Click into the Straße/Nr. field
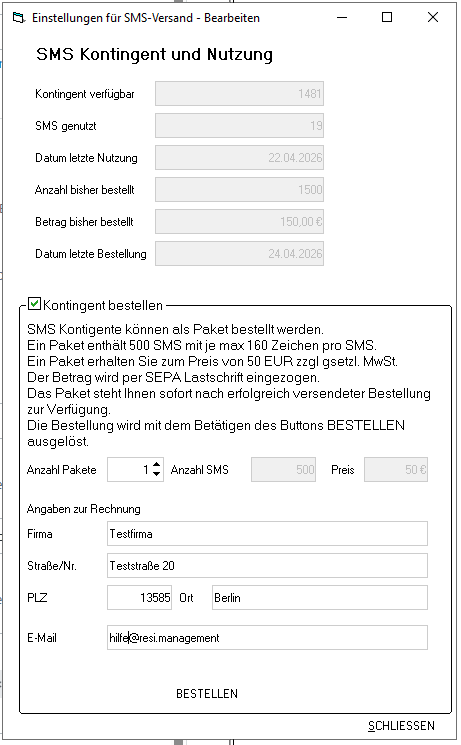 (267, 565)
